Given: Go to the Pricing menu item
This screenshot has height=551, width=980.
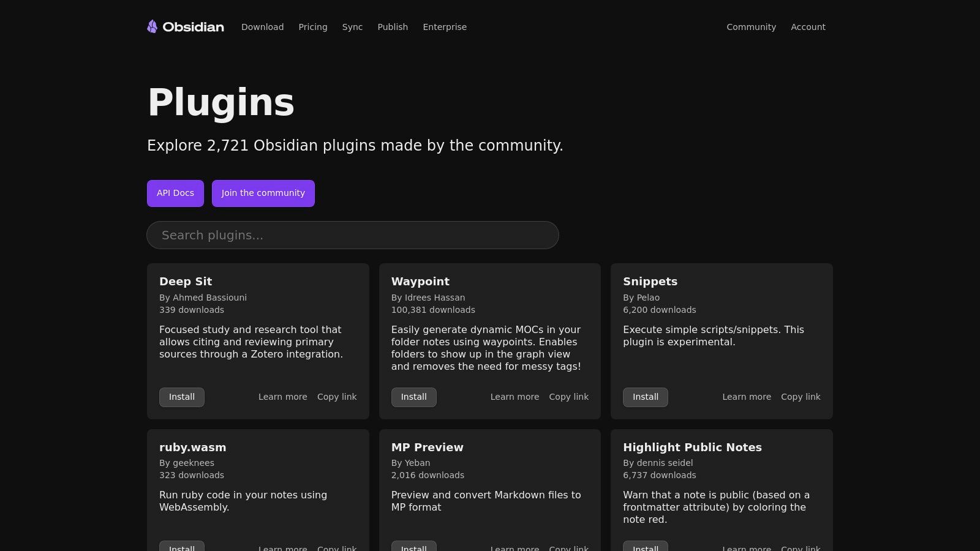Looking at the screenshot, I should tap(312, 27).
